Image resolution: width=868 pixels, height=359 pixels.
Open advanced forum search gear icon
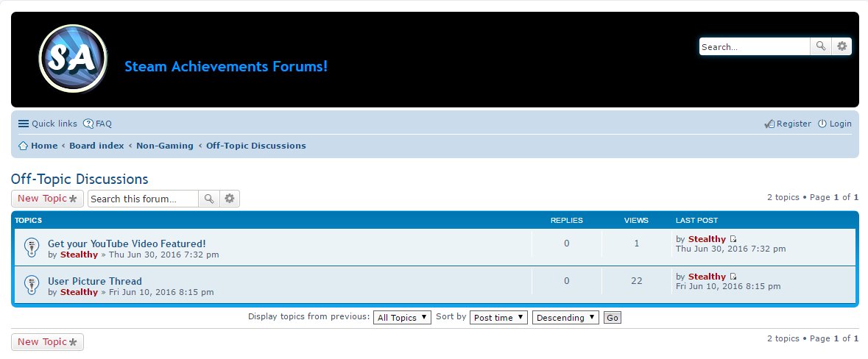tap(230, 199)
